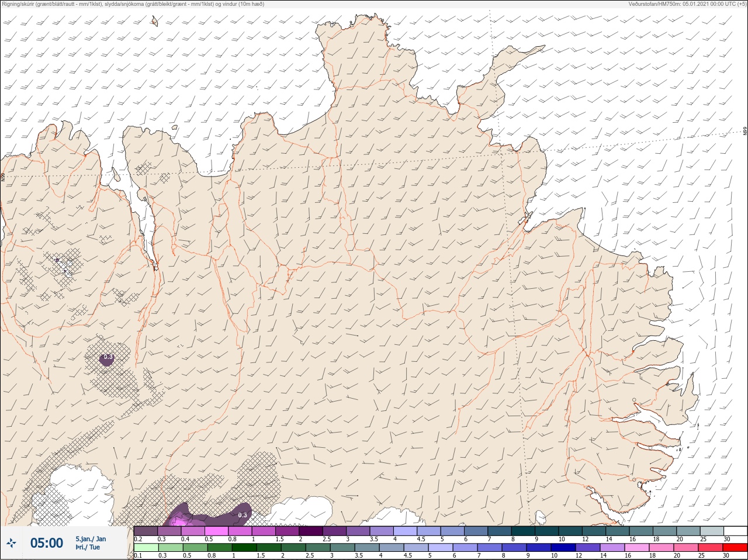Click the '0.2' label on the upper legend row
Viewport: 748px width, 560px height.
coord(138,539)
